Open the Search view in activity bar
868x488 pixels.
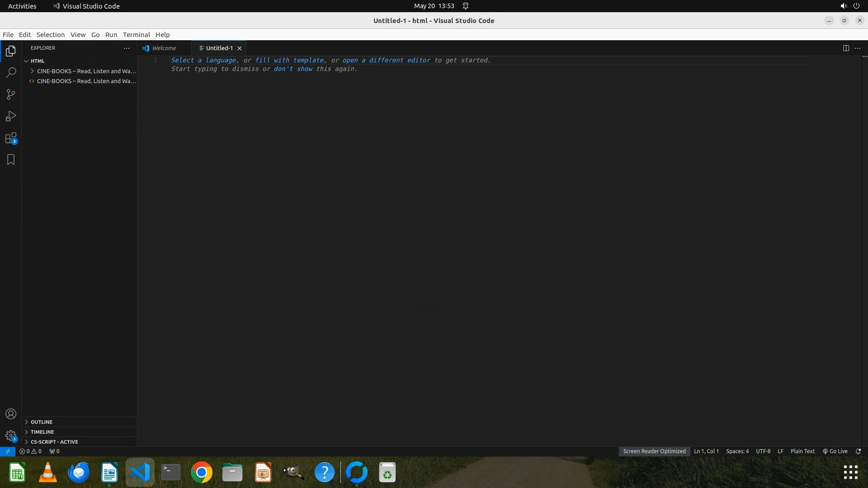(11, 73)
